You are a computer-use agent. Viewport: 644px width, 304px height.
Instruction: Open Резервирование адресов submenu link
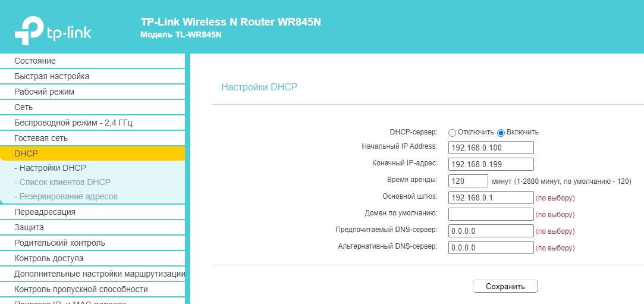pyautogui.click(x=66, y=196)
